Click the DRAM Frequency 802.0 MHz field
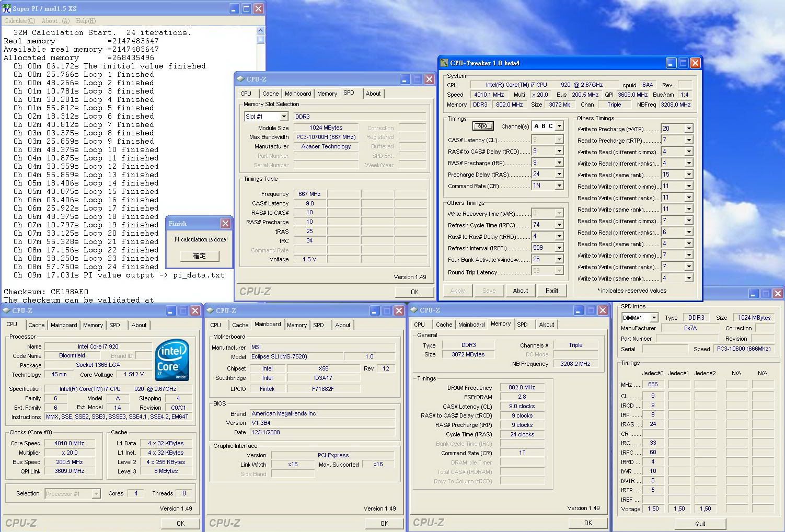Viewport: 785px width, 532px height. tap(522, 387)
